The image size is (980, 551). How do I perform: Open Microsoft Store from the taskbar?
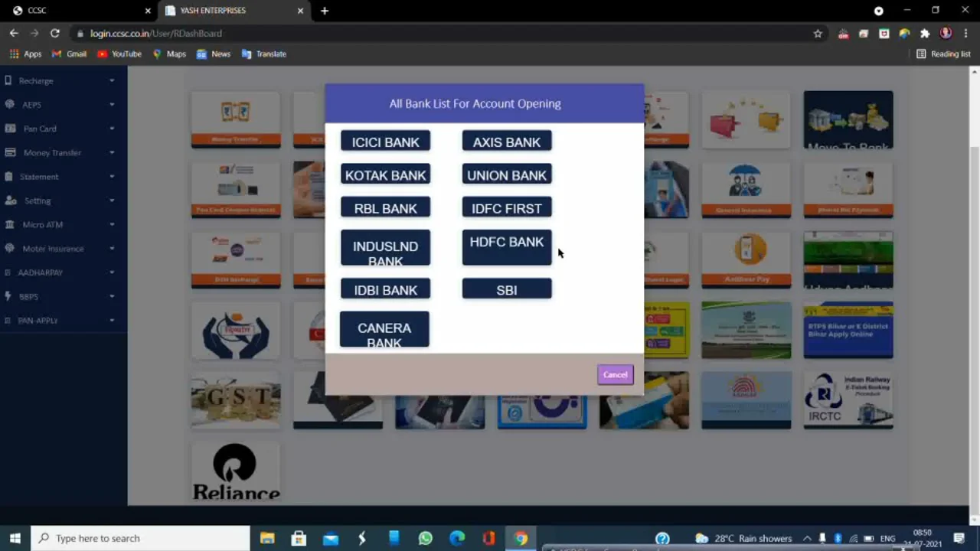pyautogui.click(x=299, y=538)
